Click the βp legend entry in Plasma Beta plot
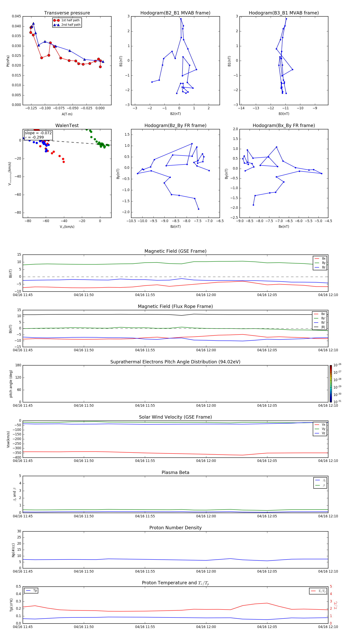This screenshot has width=351, height=644. point(320,480)
